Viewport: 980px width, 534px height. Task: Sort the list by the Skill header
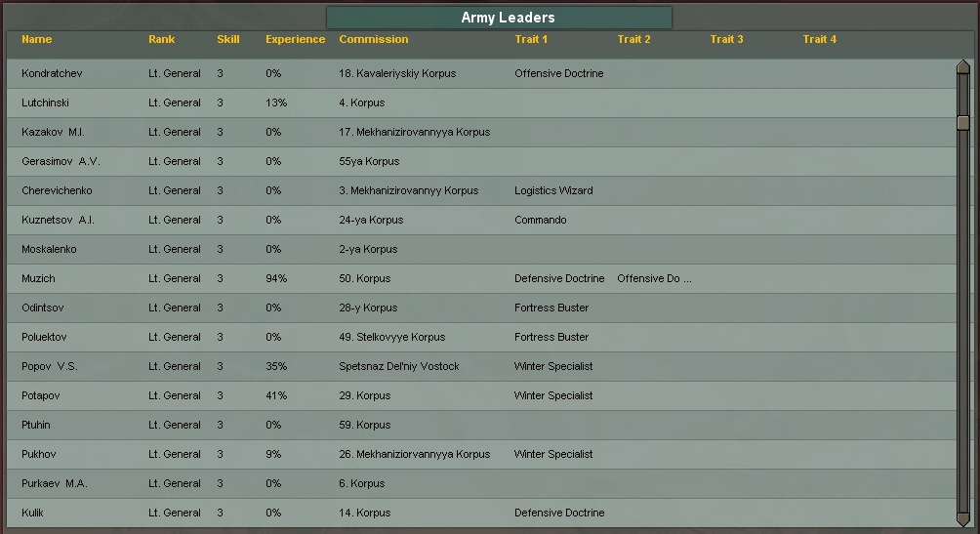pos(227,40)
